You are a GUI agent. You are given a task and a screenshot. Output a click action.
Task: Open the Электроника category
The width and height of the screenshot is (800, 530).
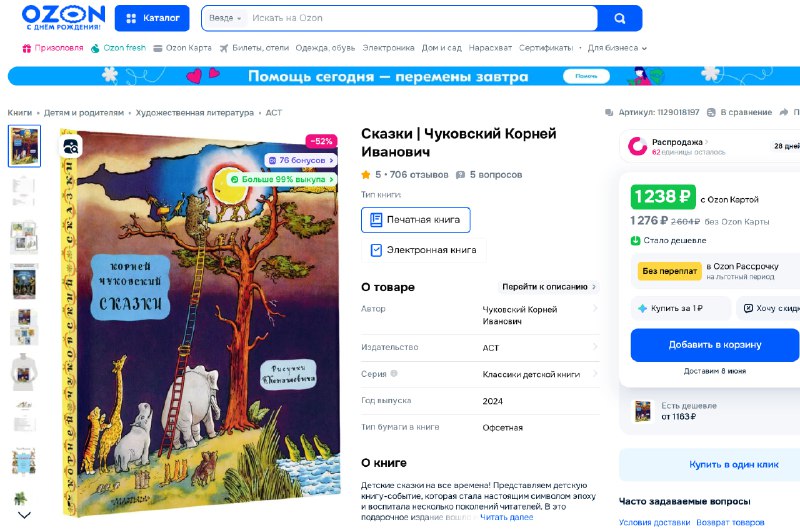click(388, 48)
